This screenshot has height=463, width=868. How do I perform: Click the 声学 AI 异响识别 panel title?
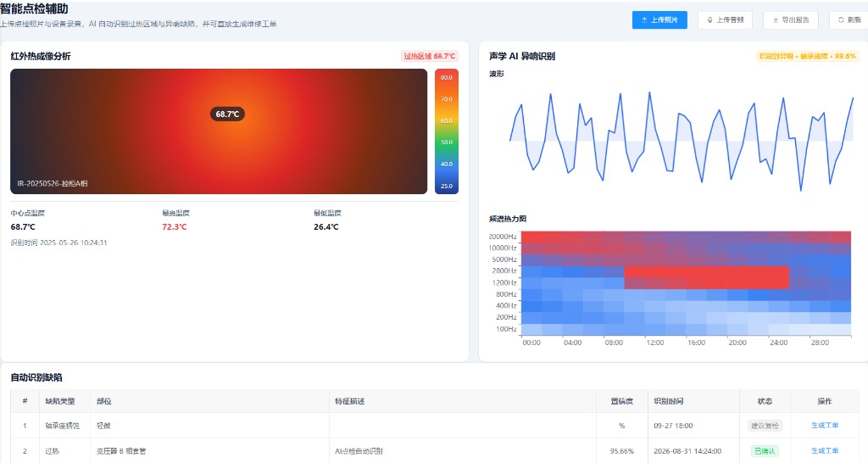tap(521, 56)
